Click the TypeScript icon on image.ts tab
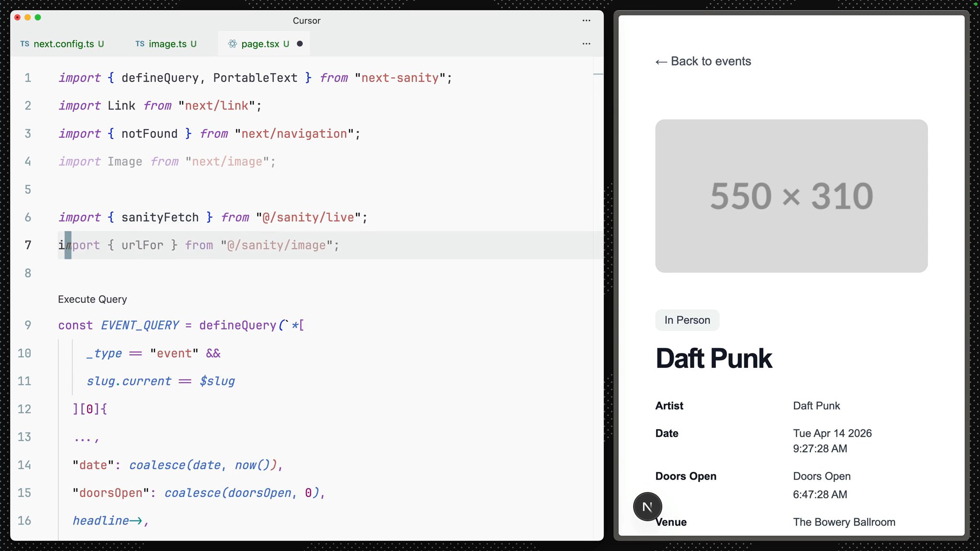 (x=140, y=44)
